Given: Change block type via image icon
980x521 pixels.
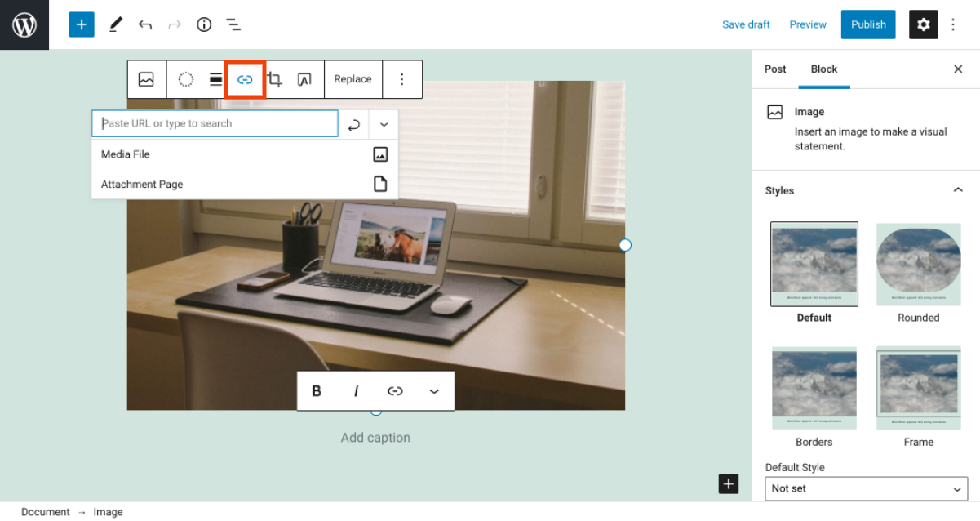Looking at the screenshot, I should [146, 79].
